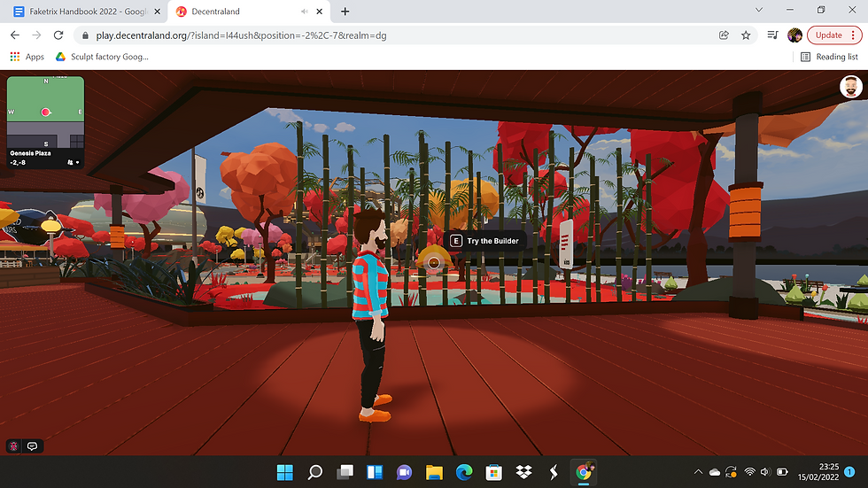Open Microsoft Store from taskbar
Image resolution: width=868 pixels, height=488 pixels.
(493, 472)
